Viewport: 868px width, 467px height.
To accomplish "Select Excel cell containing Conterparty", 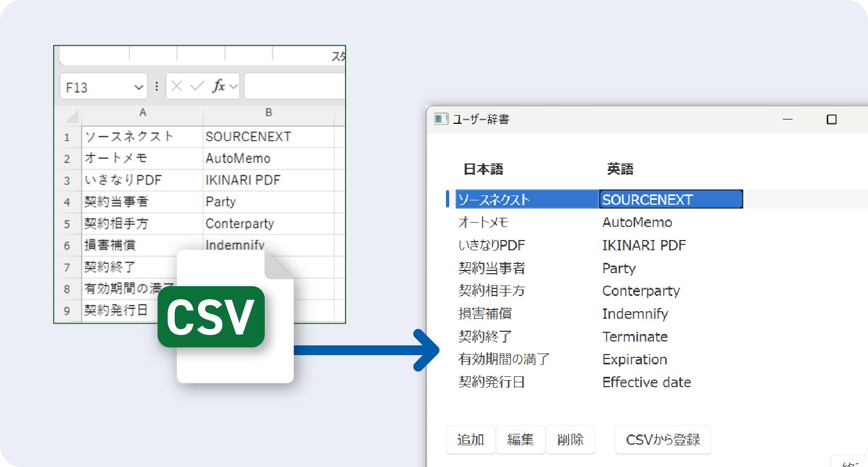I will point(269,224).
